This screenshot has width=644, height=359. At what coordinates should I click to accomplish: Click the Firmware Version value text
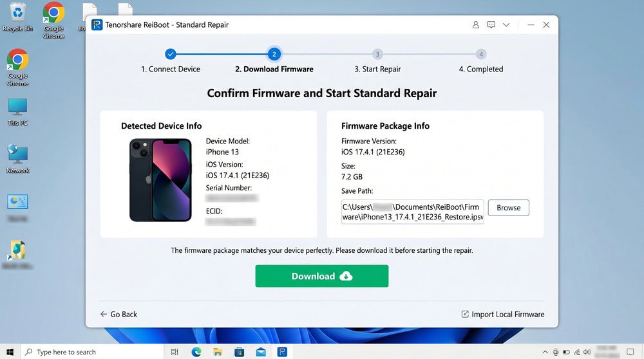click(373, 152)
